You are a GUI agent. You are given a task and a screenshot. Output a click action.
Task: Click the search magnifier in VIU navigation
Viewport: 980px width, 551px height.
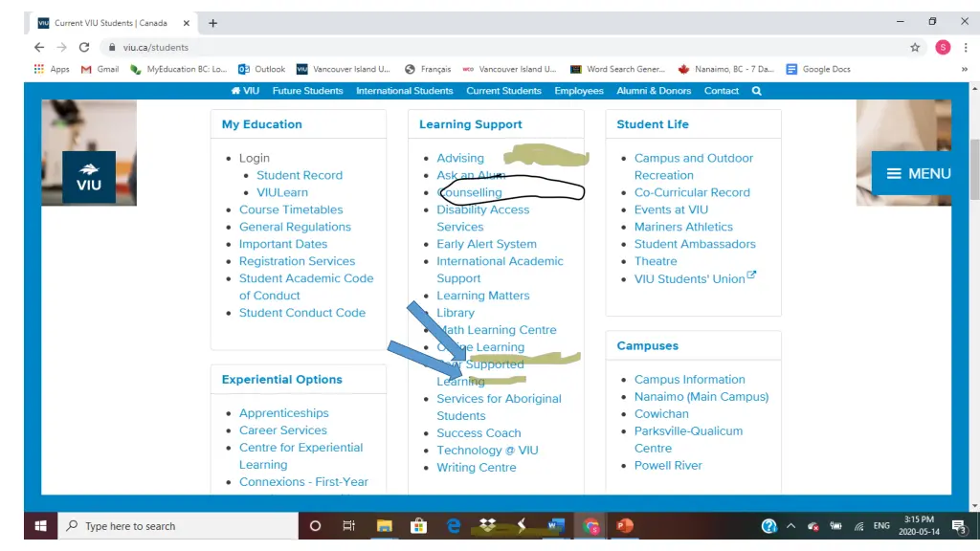756,91
